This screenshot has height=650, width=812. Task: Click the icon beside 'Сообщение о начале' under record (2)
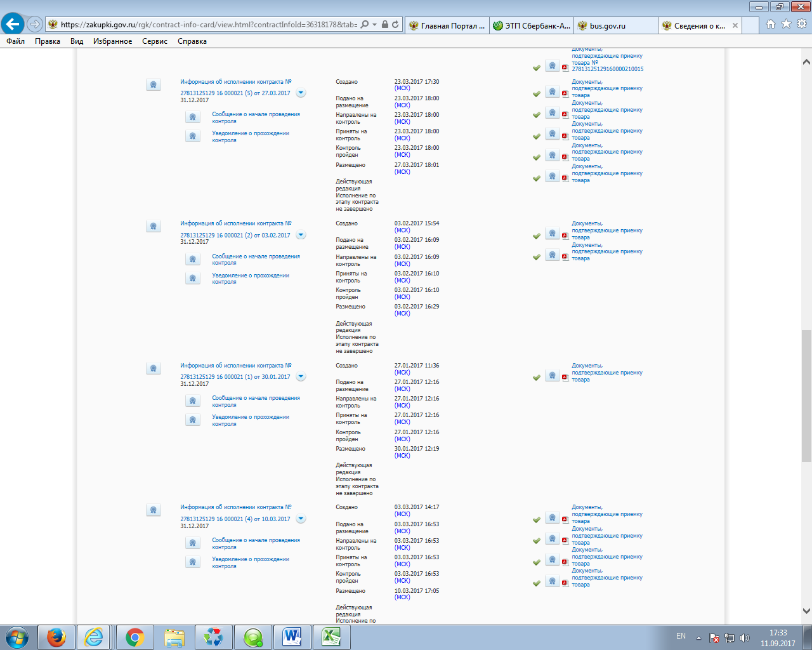pyautogui.click(x=193, y=259)
